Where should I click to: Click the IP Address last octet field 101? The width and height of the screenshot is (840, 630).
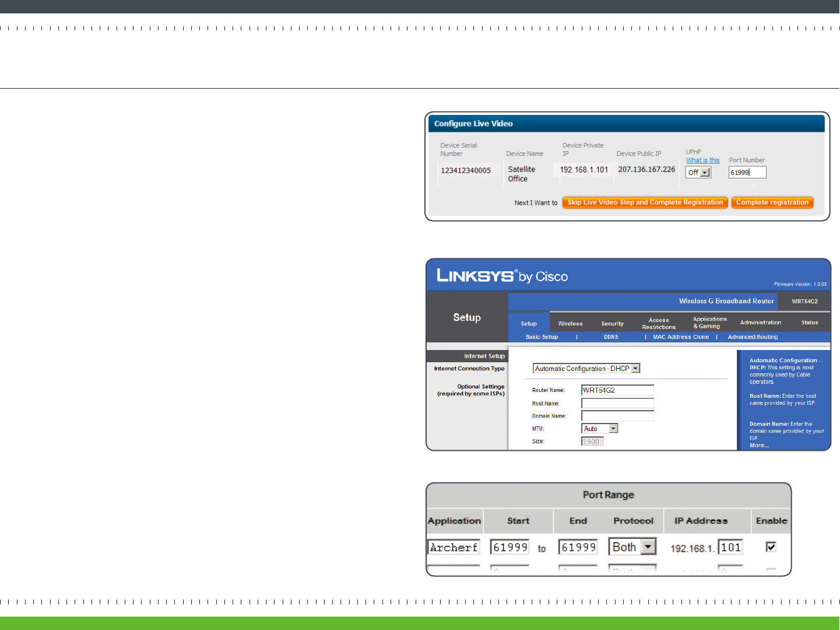coord(730,547)
